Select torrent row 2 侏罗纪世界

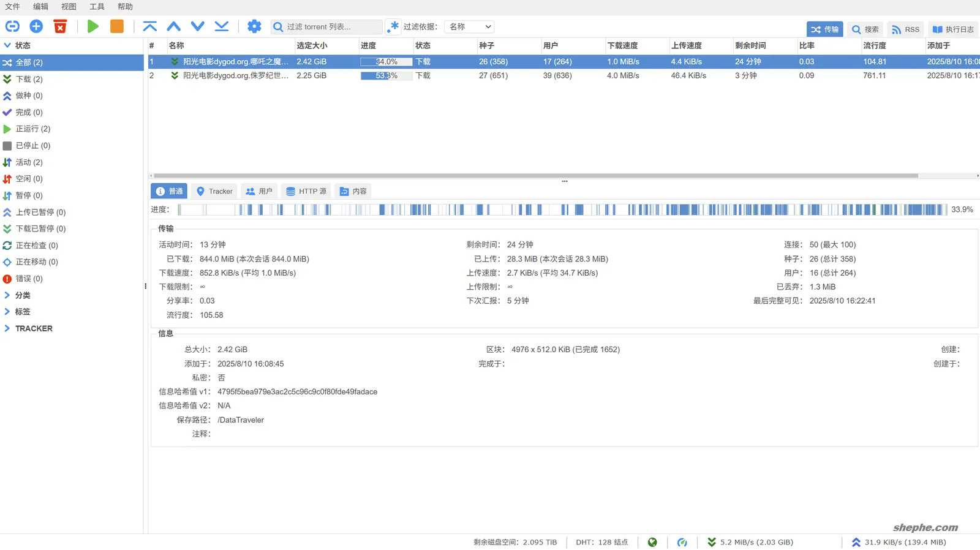(x=563, y=76)
